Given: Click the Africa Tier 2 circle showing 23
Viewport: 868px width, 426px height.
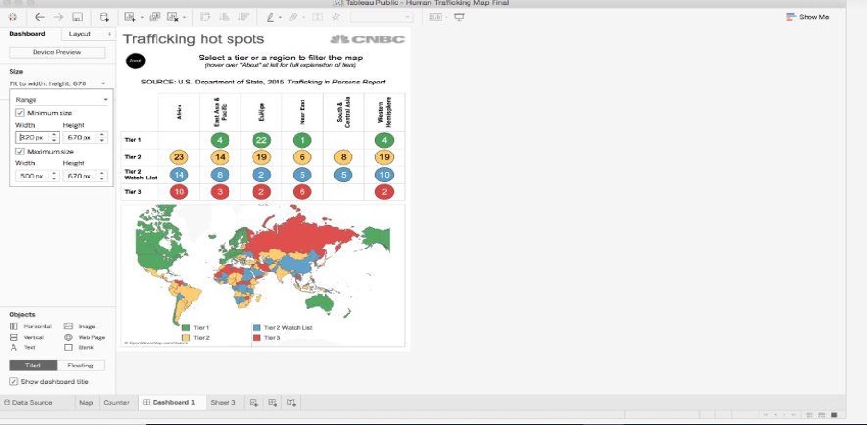Looking at the screenshot, I should [179, 157].
